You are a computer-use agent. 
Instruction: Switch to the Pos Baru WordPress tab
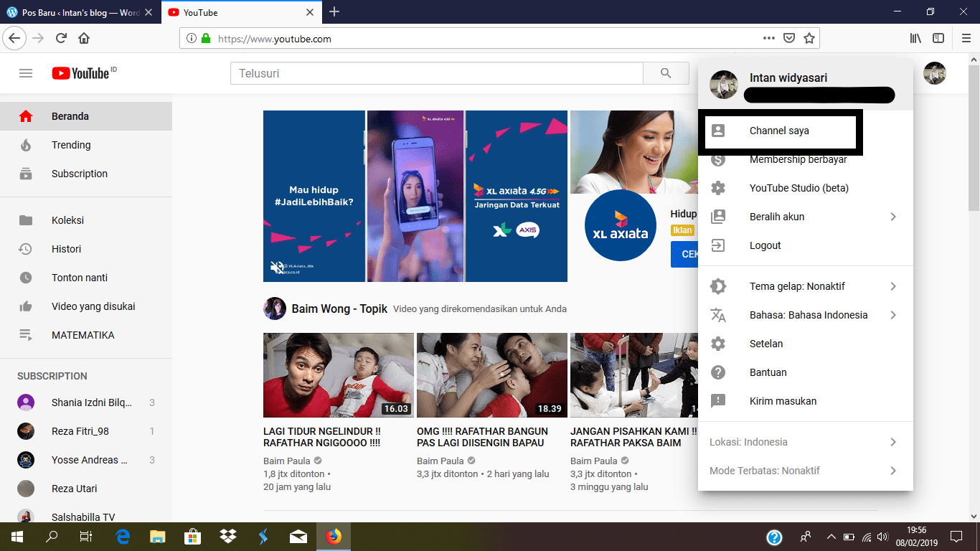click(x=80, y=12)
